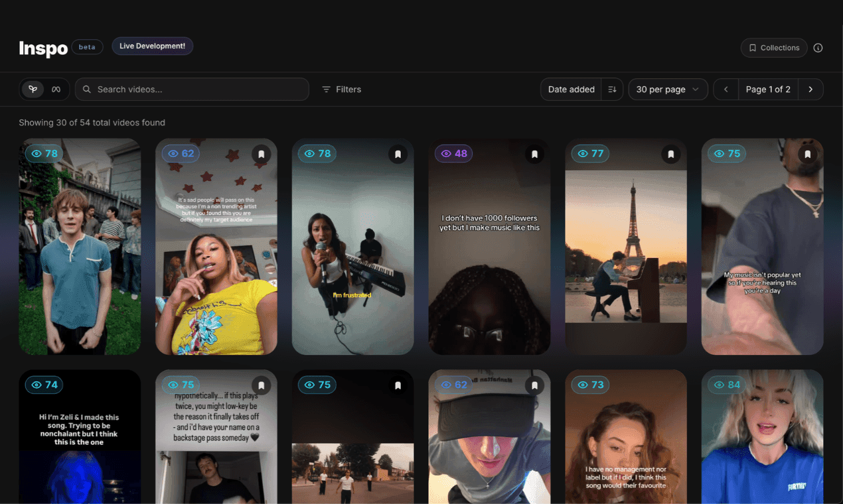Image resolution: width=843 pixels, height=504 pixels.
Task: Click the Live Development! badge
Action: [152, 46]
